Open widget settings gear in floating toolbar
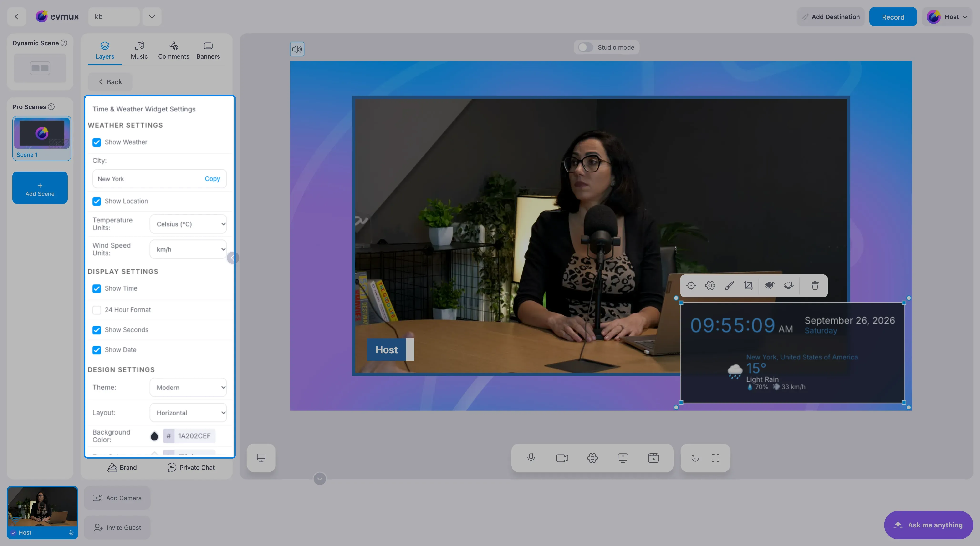This screenshot has height=546, width=980. [x=710, y=286]
